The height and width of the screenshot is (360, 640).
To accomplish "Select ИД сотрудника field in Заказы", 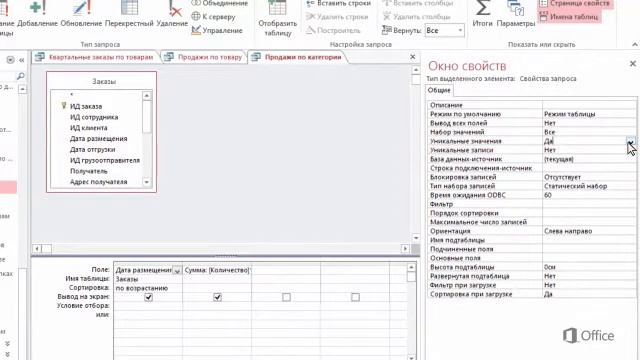I will point(94,117).
